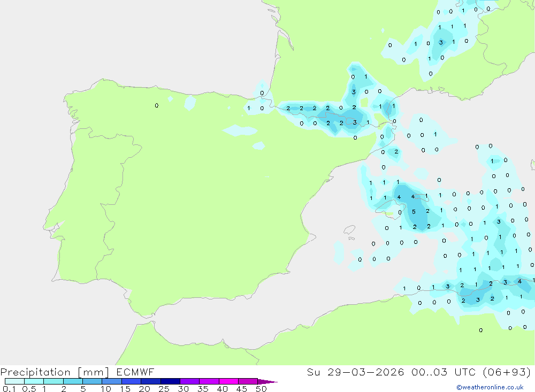The width and height of the screenshot is (535, 392).
Task: Open the weatheronline.co.uk copyright link
Action: tap(490, 387)
